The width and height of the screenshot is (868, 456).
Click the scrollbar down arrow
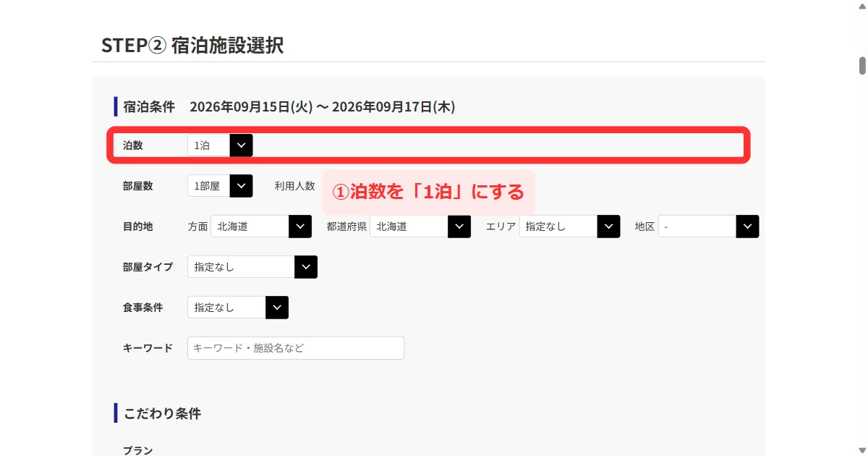coord(862,449)
